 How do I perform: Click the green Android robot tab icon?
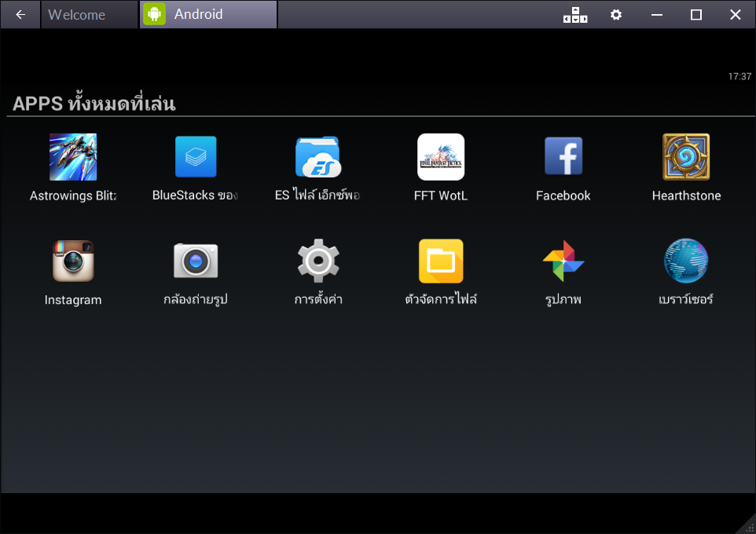tap(154, 14)
